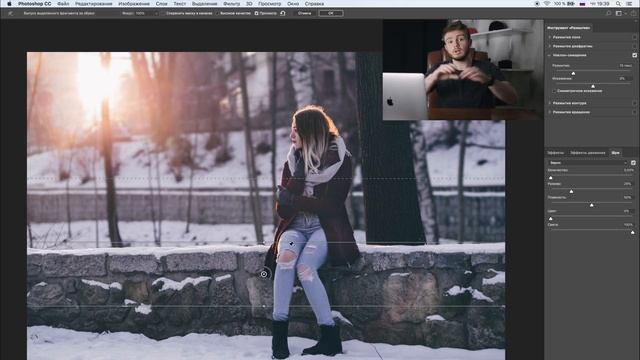The width and height of the screenshot is (640, 360).
Task: Click the Искажение slider handle
Action: [x=593, y=86]
